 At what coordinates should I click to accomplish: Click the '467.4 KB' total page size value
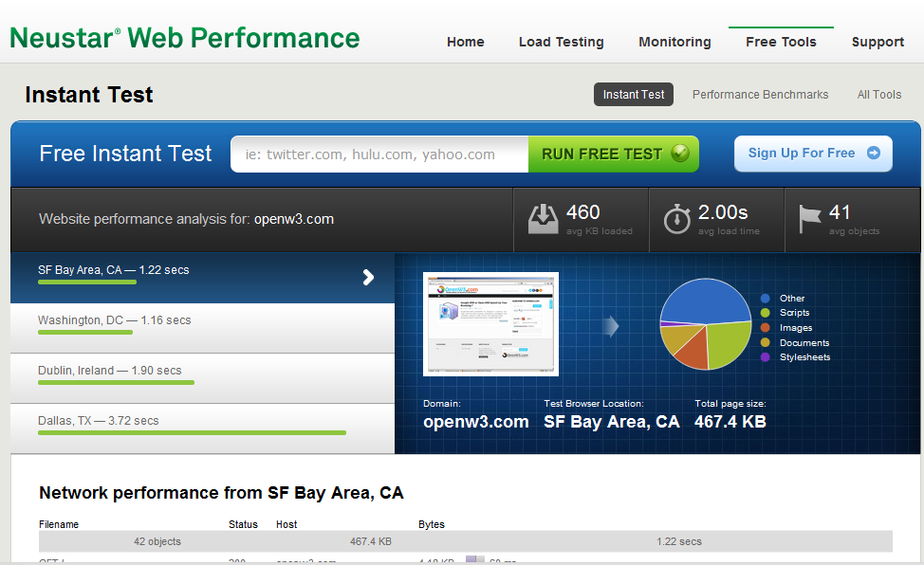[x=730, y=422]
